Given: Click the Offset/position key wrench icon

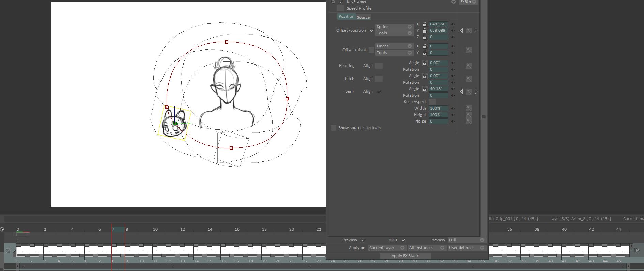Looking at the screenshot, I should click(x=469, y=31).
